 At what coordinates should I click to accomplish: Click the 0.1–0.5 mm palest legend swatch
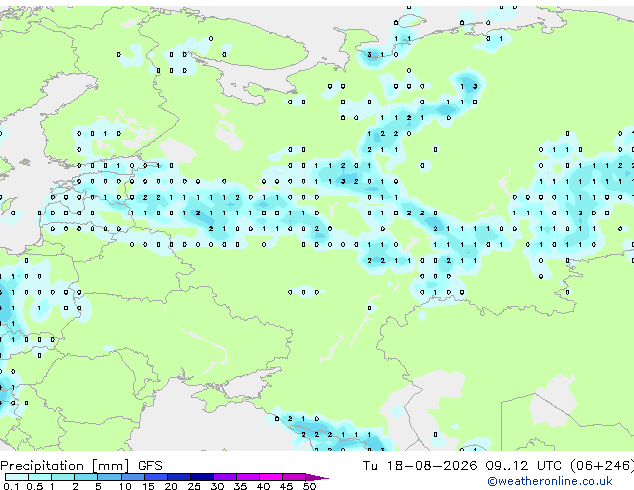click(x=17, y=477)
